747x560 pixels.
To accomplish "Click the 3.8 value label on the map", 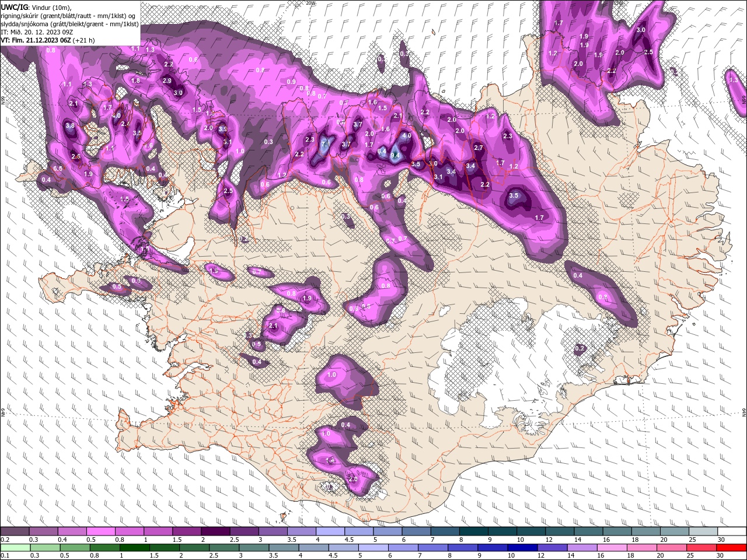I will [x=70, y=125].
